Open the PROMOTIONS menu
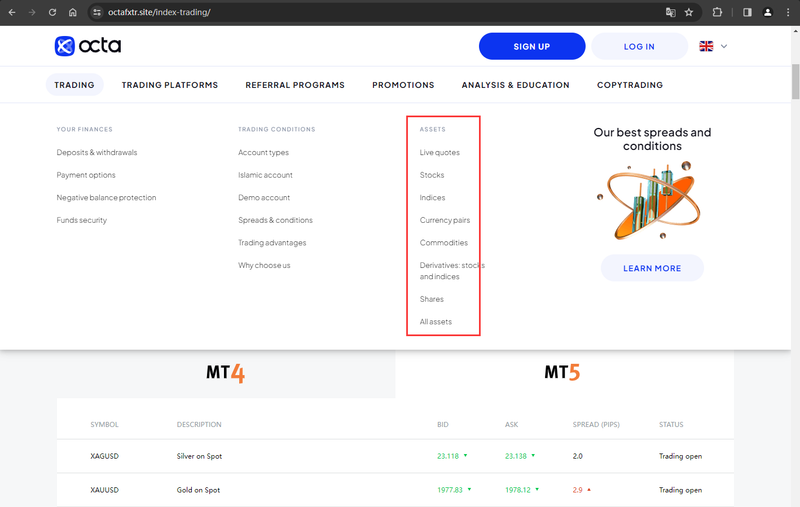Image resolution: width=800 pixels, height=507 pixels. [x=403, y=85]
